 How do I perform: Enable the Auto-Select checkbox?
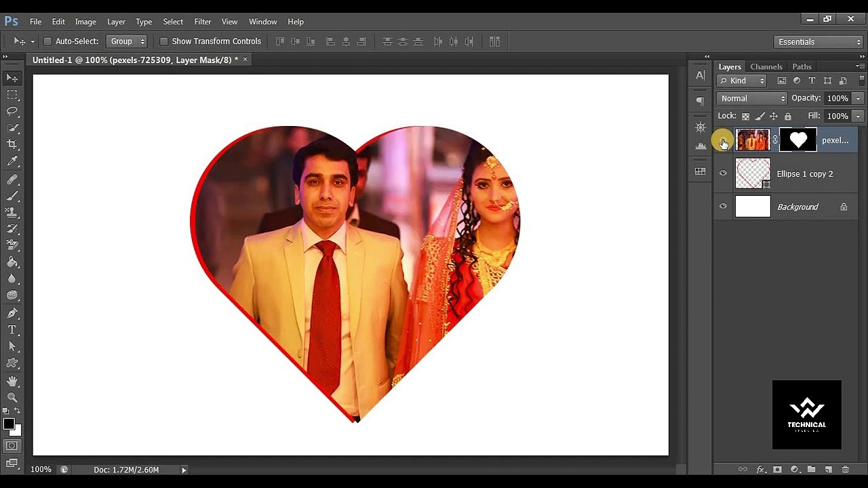pos(47,41)
